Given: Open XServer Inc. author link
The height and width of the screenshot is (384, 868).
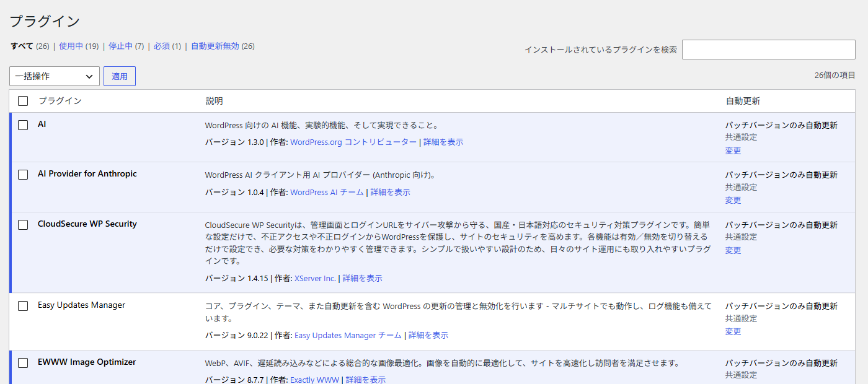Looking at the screenshot, I should [x=315, y=278].
